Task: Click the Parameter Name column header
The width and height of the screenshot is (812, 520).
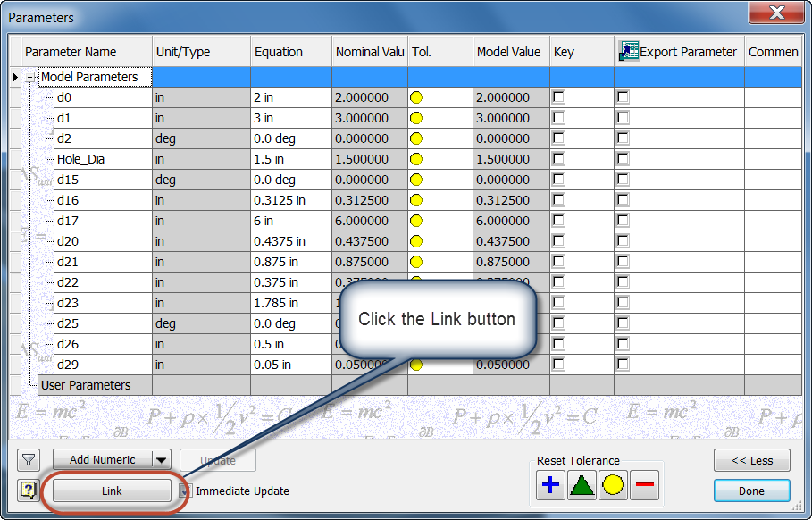Action: [x=86, y=52]
